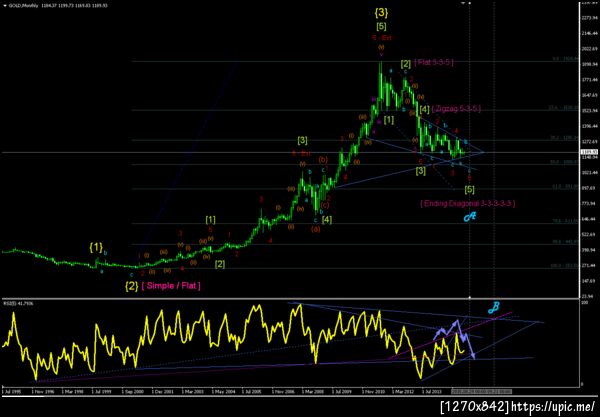This screenshot has height=417, width=600.
Task: Select the yellow {2} wave label
Action: [x=132, y=286]
